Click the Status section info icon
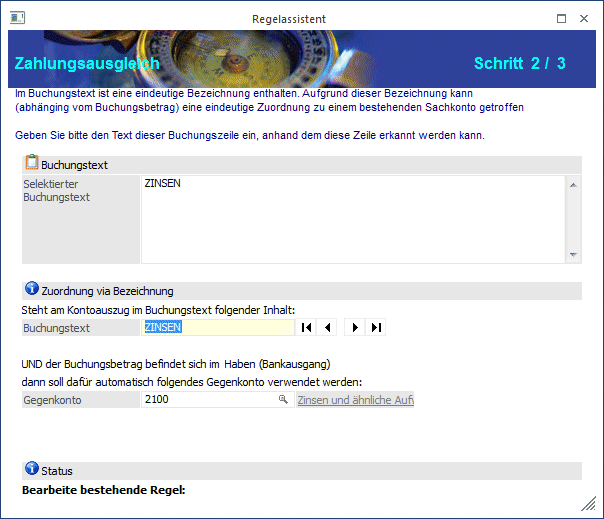Image resolution: width=604 pixels, height=519 pixels. (x=31, y=469)
